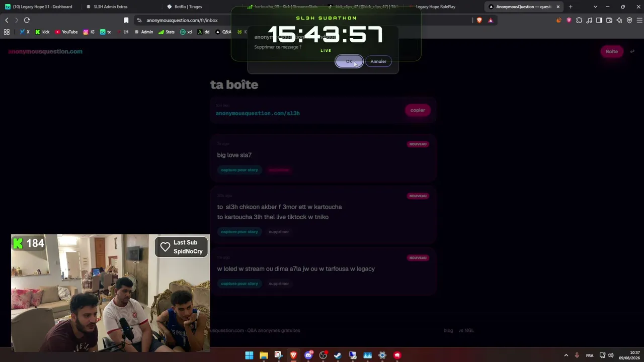Screen dimensions: 644x362
Task: Click 'capture pour story' under big love sla7
Action: coord(239,170)
